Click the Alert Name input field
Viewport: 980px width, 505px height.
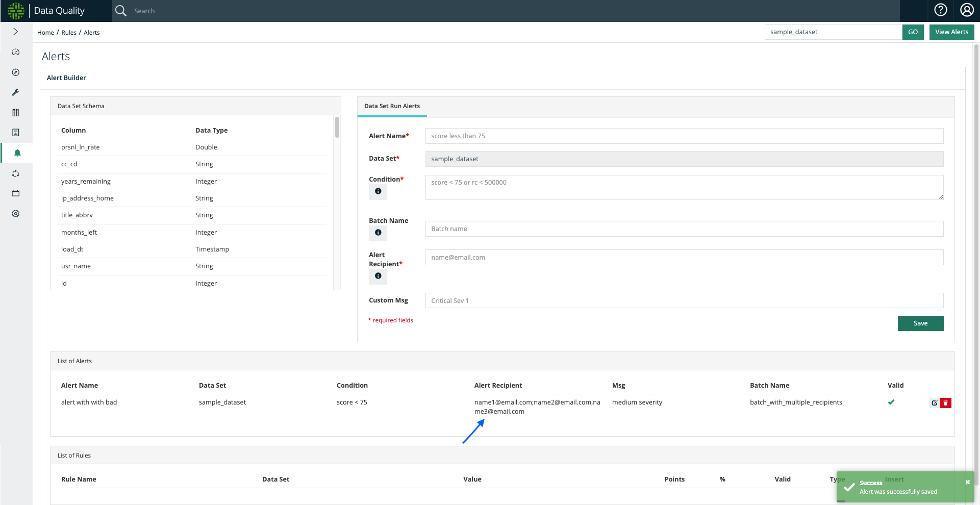(684, 136)
